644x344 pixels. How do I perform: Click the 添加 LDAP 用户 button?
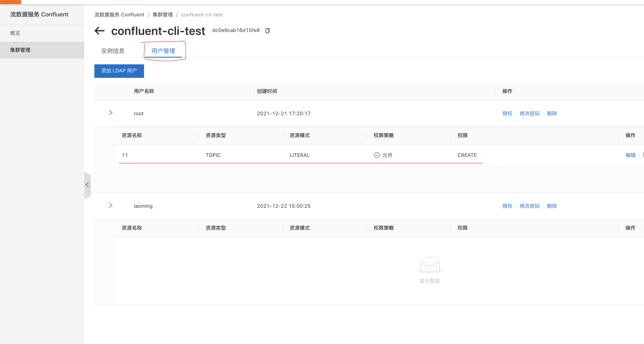[119, 71]
